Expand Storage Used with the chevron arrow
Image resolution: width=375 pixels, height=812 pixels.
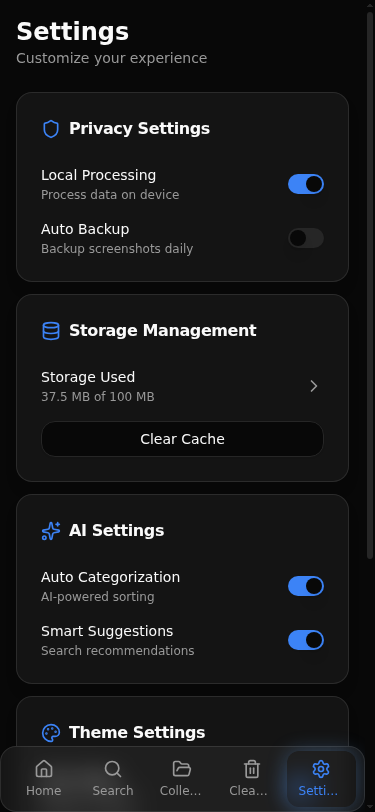[x=313, y=386]
